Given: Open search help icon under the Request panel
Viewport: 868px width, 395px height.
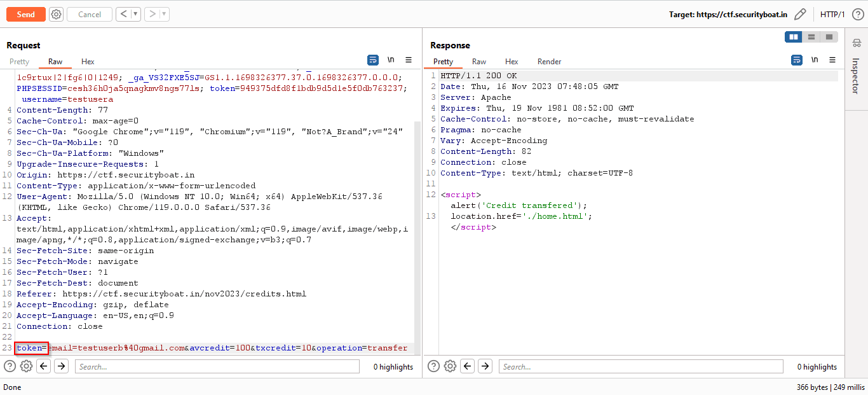Looking at the screenshot, I should (10, 366).
